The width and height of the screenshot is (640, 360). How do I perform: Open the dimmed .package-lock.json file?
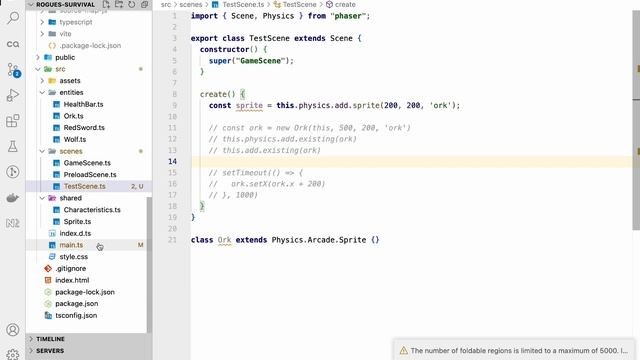pos(90,45)
